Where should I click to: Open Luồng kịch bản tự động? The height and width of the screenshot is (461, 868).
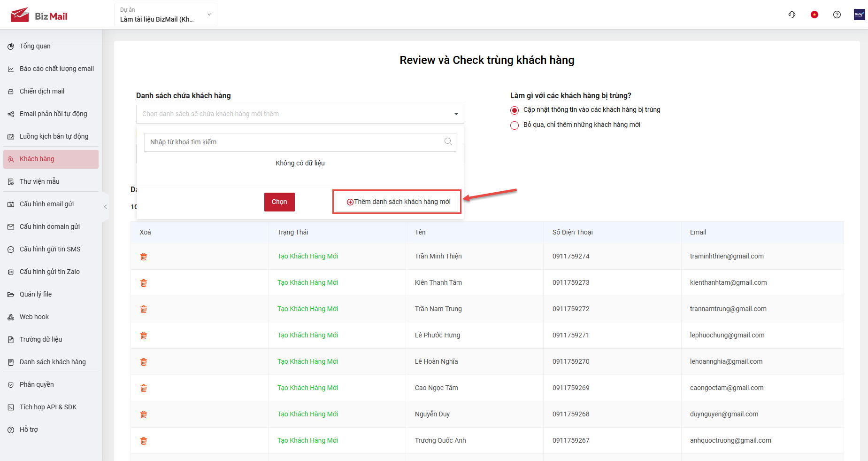click(x=51, y=136)
